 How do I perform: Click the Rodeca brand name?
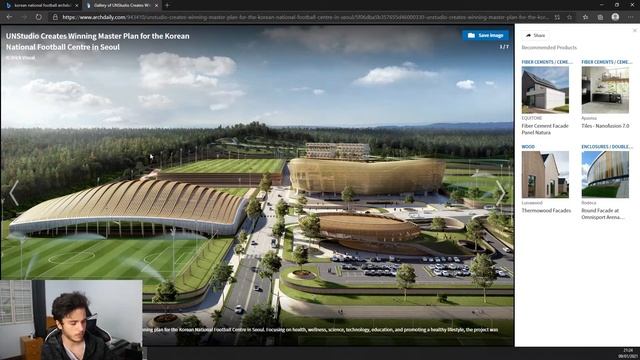tap(589, 202)
